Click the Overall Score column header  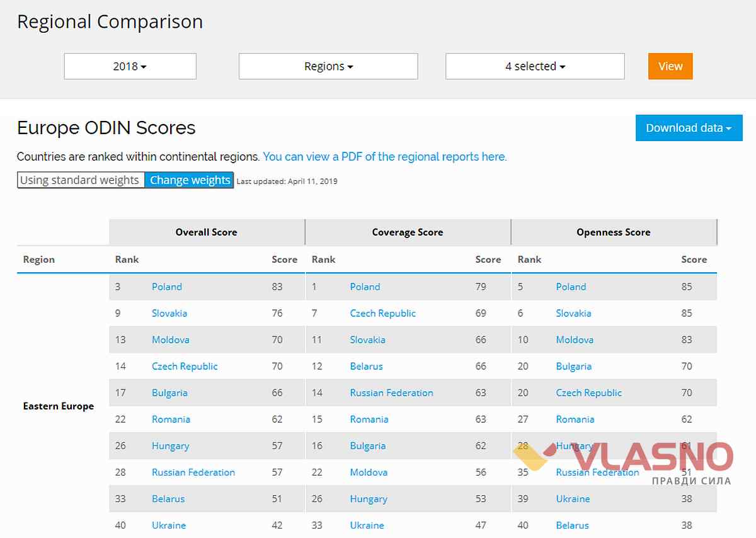pos(207,232)
